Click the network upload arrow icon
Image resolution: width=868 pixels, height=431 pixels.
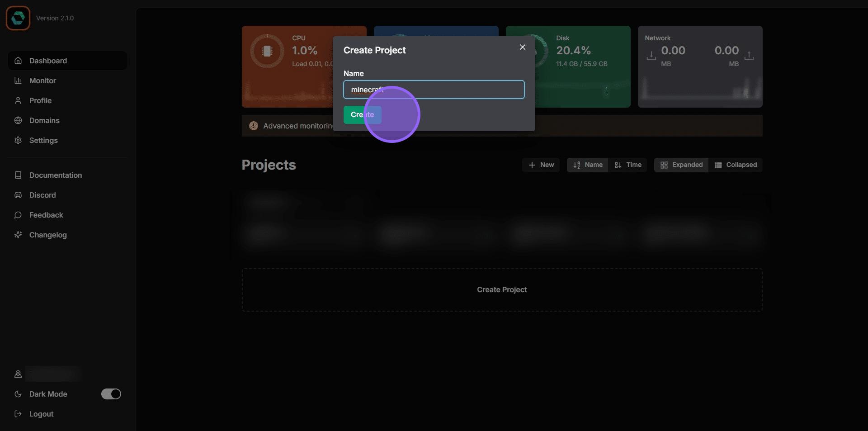(x=749, y=56)
